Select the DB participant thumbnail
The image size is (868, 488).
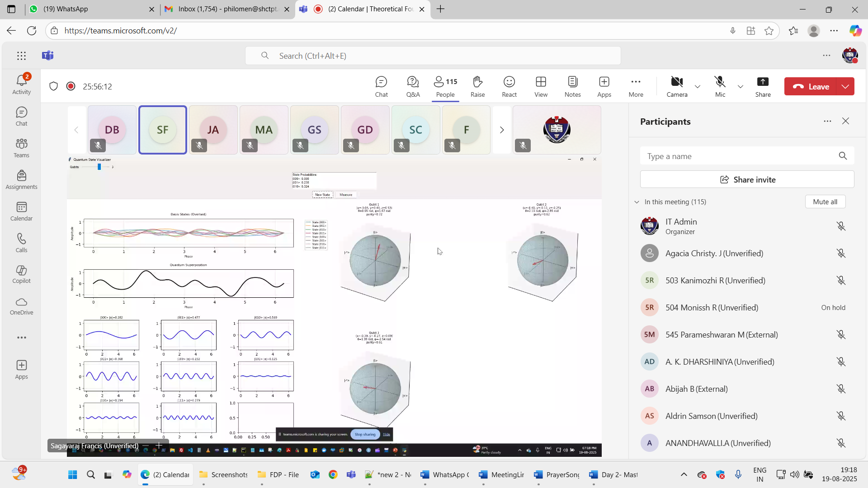coord(112,130)
